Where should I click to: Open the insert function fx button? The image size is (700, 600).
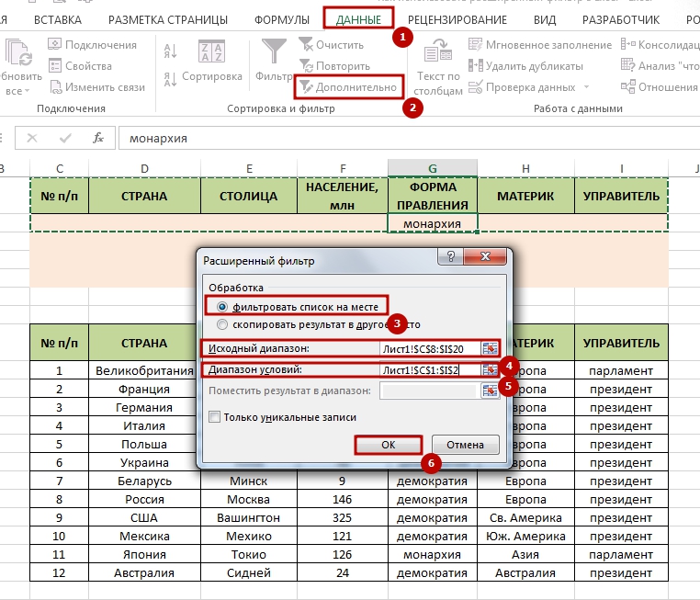(98, 138)
